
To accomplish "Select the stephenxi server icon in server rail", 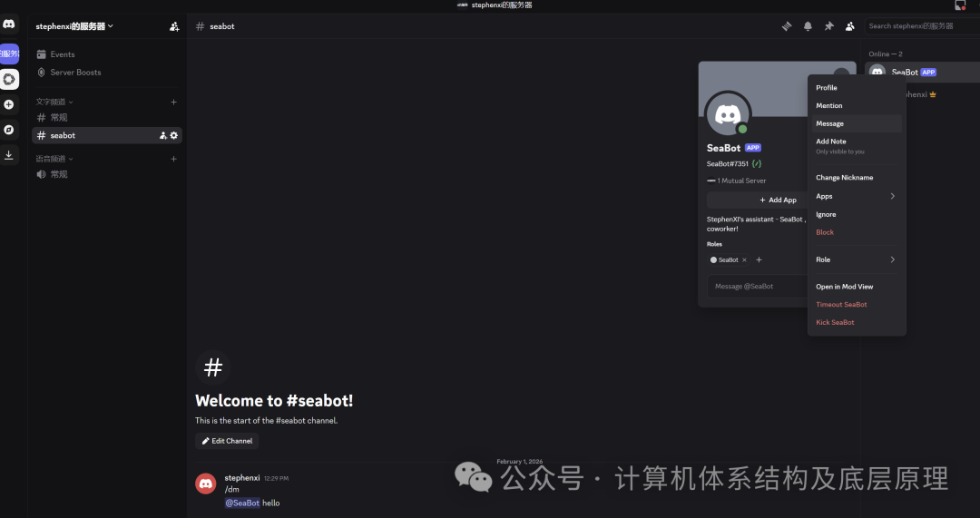I will pyautogui.click(x=9, y=54).
